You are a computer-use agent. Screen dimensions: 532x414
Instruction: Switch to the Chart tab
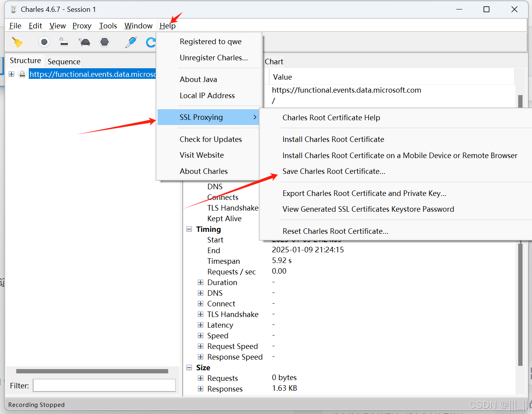pos(274,62)
